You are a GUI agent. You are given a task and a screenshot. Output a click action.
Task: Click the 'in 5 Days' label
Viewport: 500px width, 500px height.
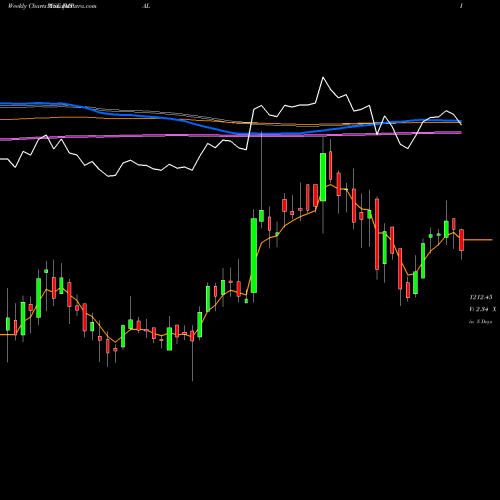(x=481, y=322)
